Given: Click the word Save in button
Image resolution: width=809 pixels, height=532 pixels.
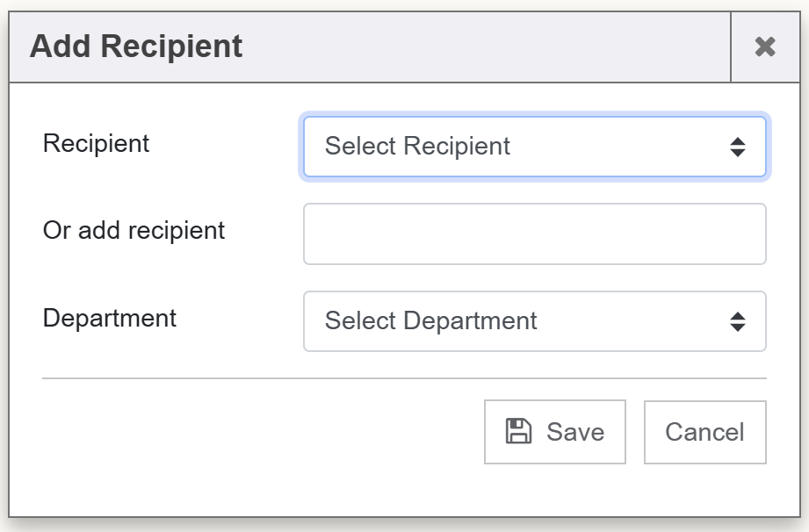Looking at the screenshot, I should click(x=574, y=432).
